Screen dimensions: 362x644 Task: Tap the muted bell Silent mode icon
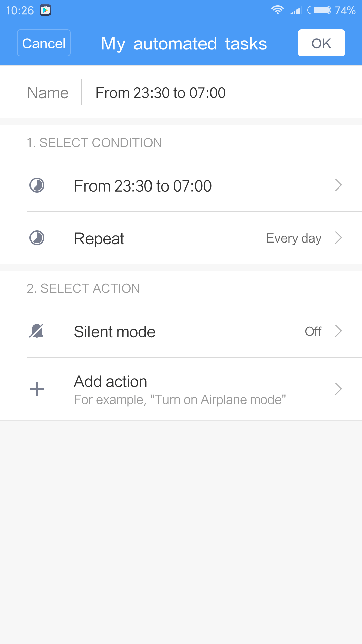coord(37,331)
